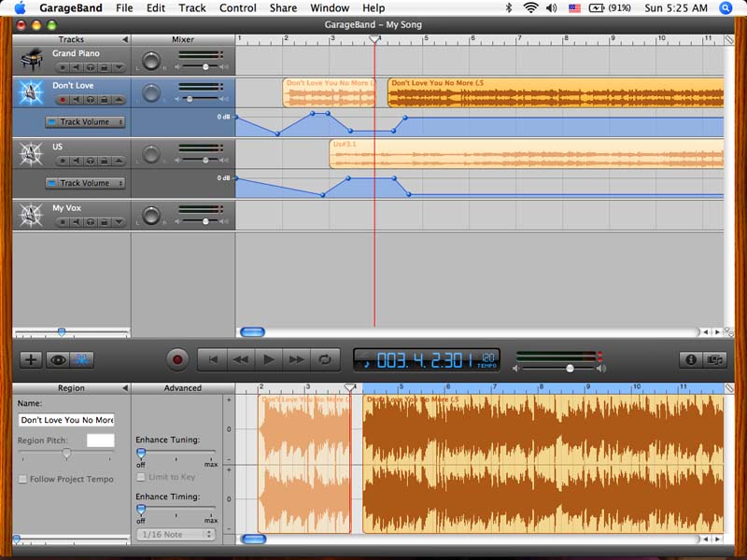Enable Limit to Key checkbox
This screenshot has height=560, width=747.
(x=141, y=477)
